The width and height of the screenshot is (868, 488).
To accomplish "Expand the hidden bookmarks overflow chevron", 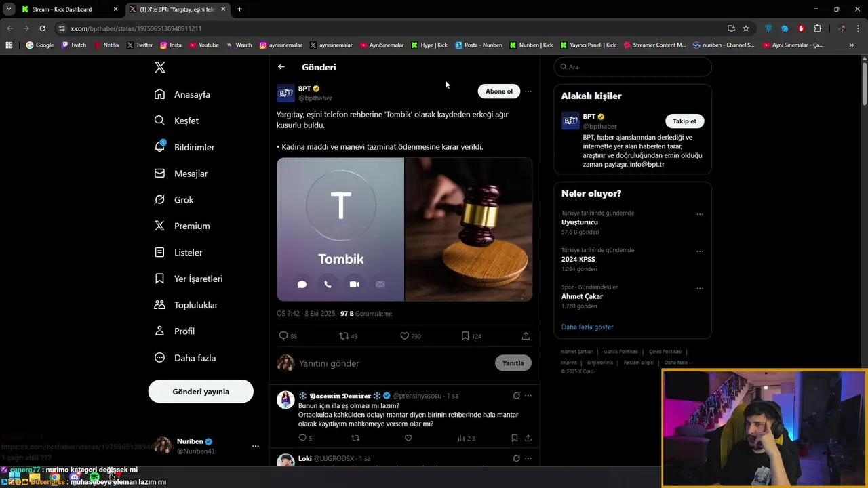I will click(x=851, y=45).
